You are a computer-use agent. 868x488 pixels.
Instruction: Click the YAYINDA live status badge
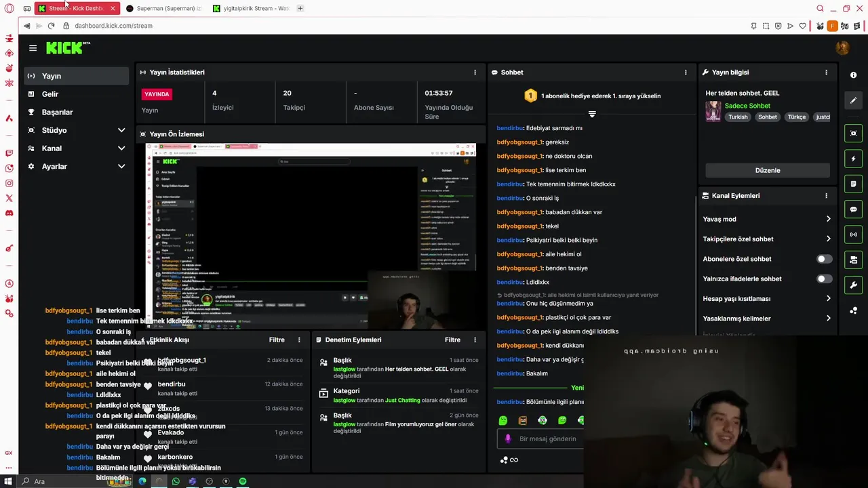click(x=157, y=94)
